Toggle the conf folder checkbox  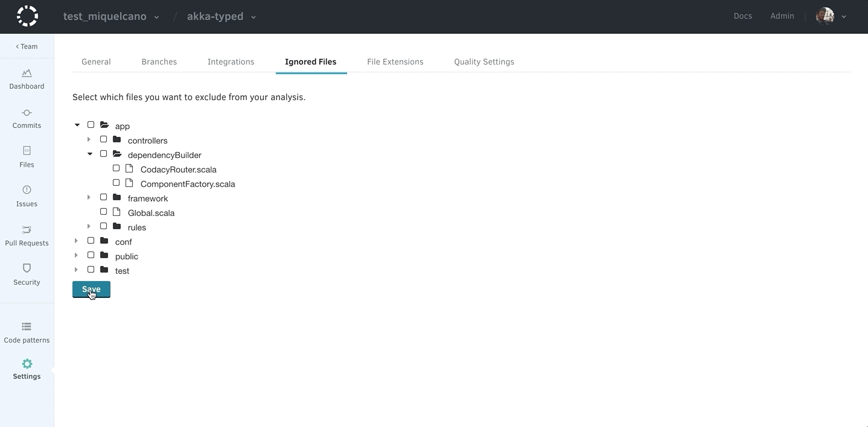click(x=91, y=241)
